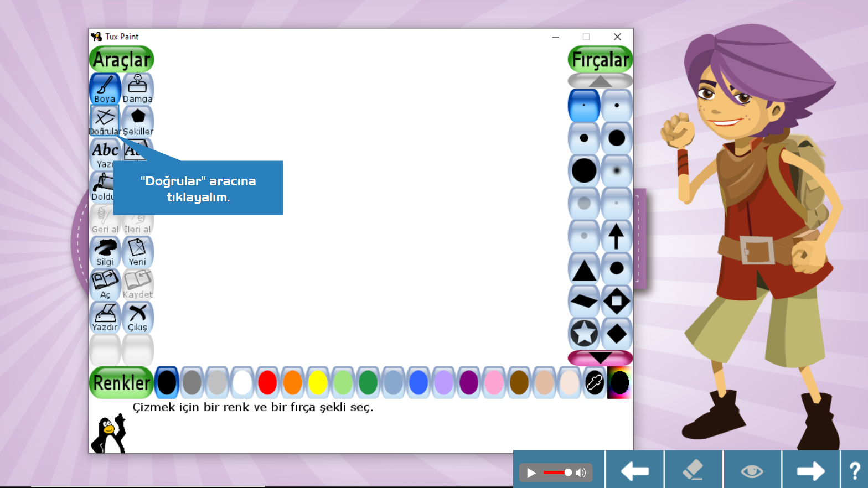The width and height of the screenshot is (868, 488).
Task: Select the Damga stamp tool
Action: 137,89
